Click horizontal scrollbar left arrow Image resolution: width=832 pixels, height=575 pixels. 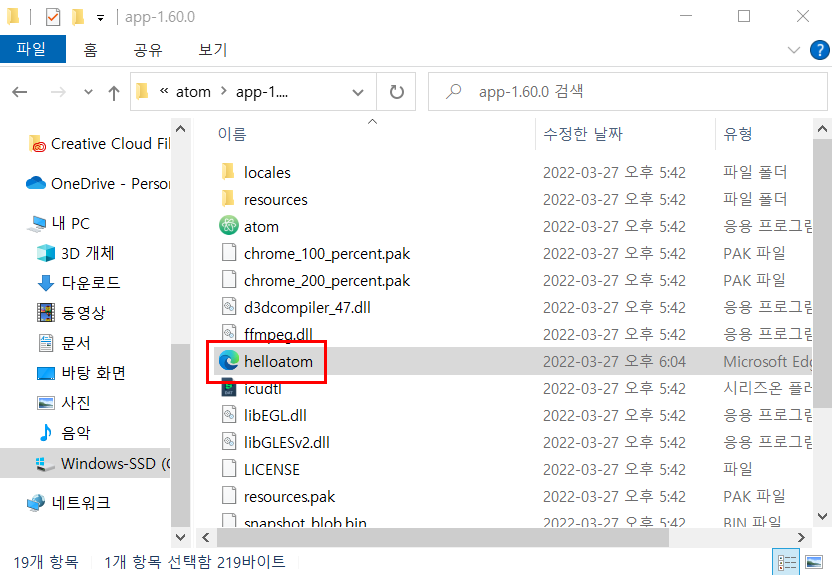[206, 538]
